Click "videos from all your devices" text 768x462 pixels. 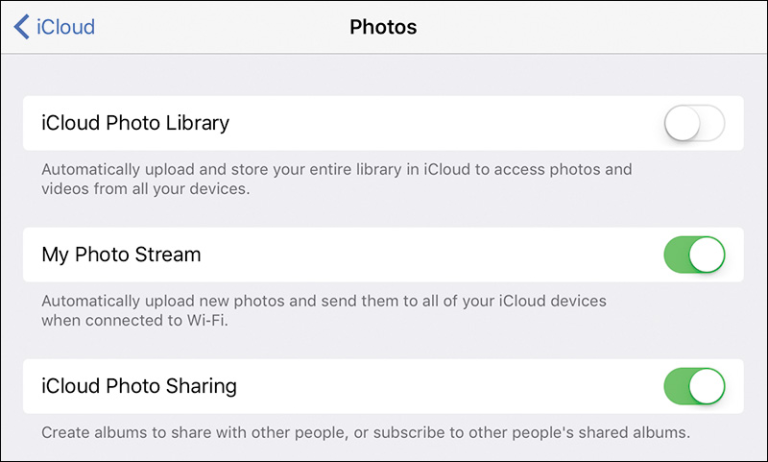point(142,189)
